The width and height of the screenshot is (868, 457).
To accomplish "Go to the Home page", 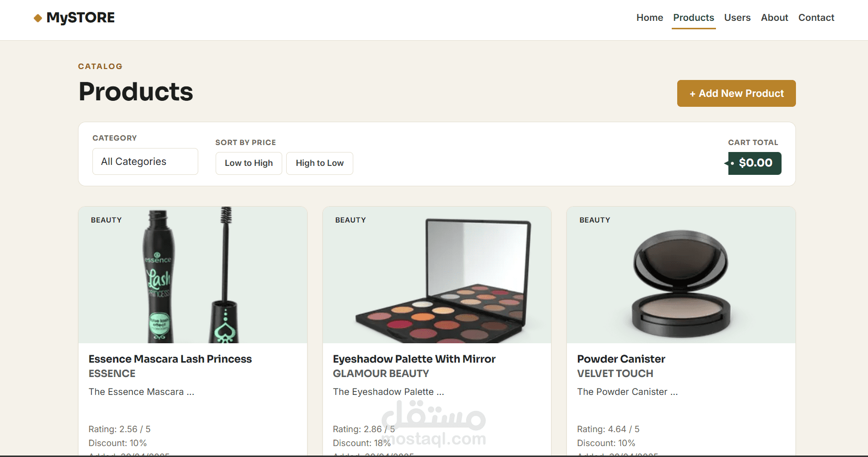I will 649,18.
